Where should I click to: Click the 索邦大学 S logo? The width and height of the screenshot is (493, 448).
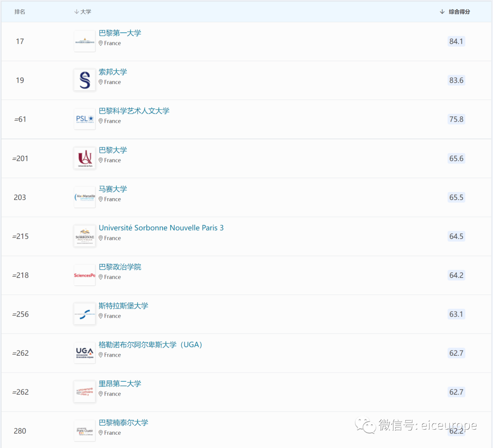click(84, 80)
